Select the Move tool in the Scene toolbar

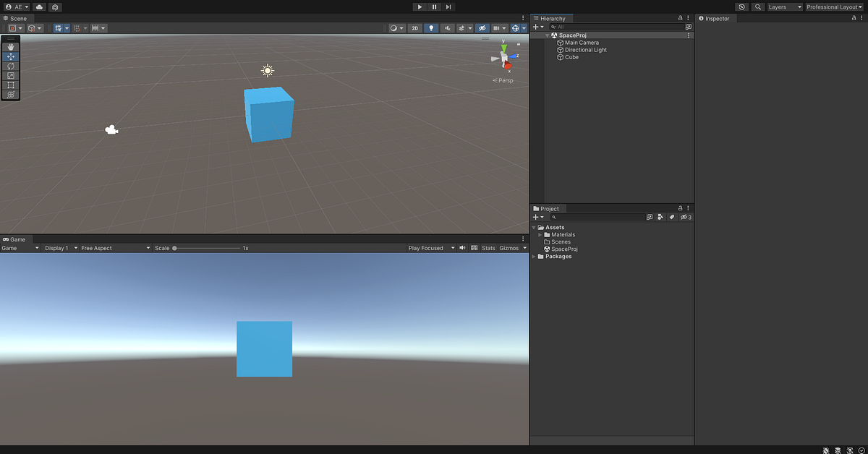[10, 56]
